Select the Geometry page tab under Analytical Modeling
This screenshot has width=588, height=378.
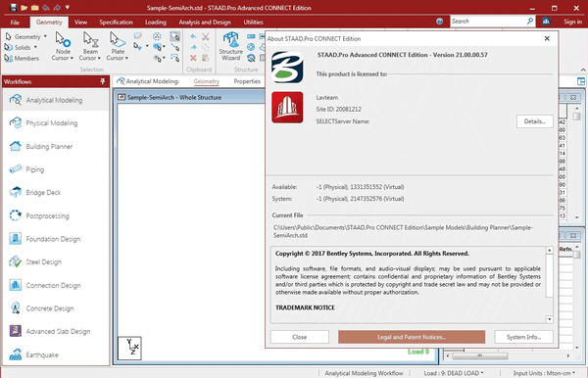click(x=206, y=81)
